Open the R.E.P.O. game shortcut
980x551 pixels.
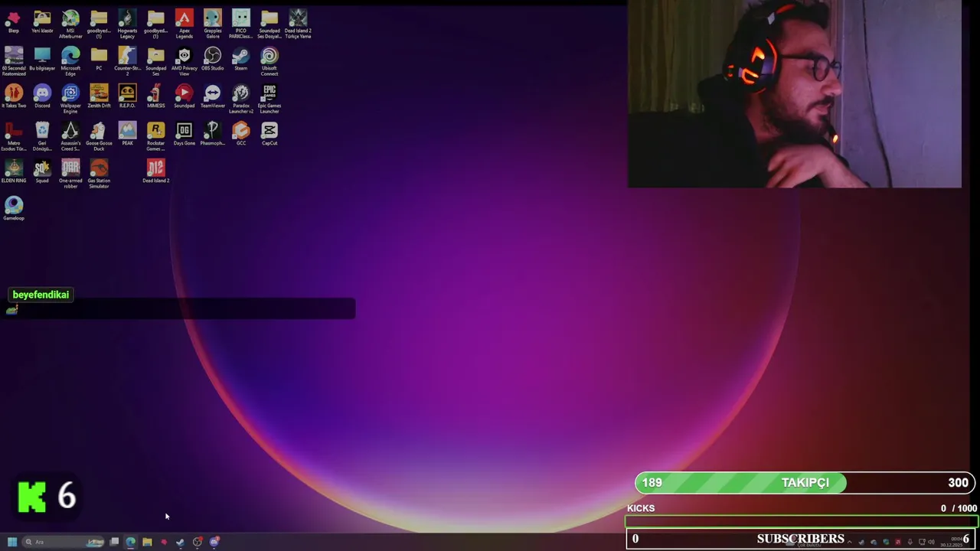(127, 96)
